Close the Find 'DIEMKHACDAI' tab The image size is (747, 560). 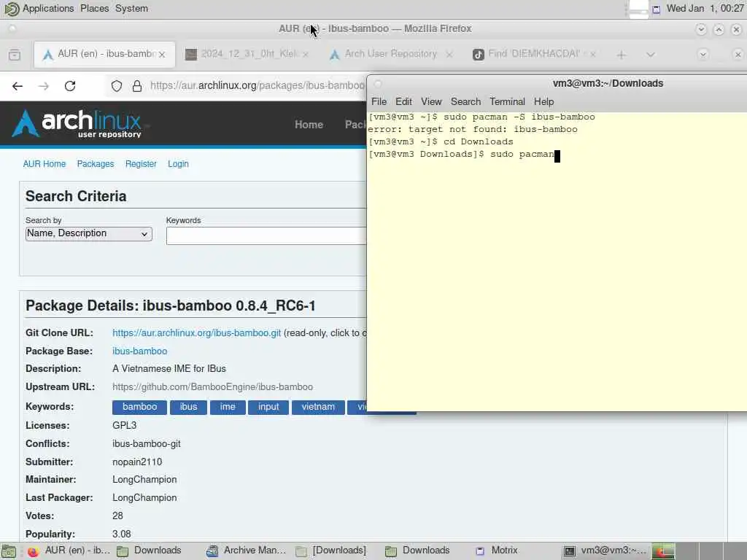[592, 55]
